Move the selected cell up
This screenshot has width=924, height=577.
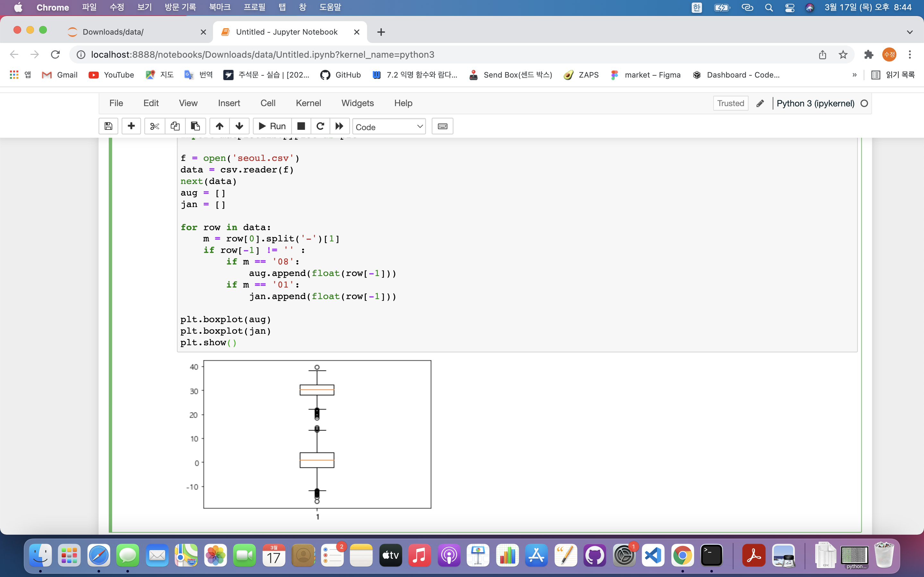pos(219,126)
